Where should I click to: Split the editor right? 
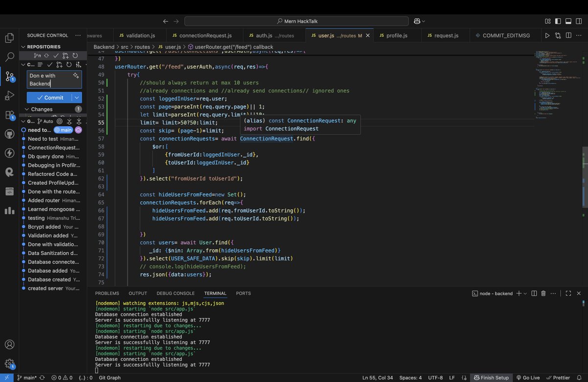coord(568,36)
